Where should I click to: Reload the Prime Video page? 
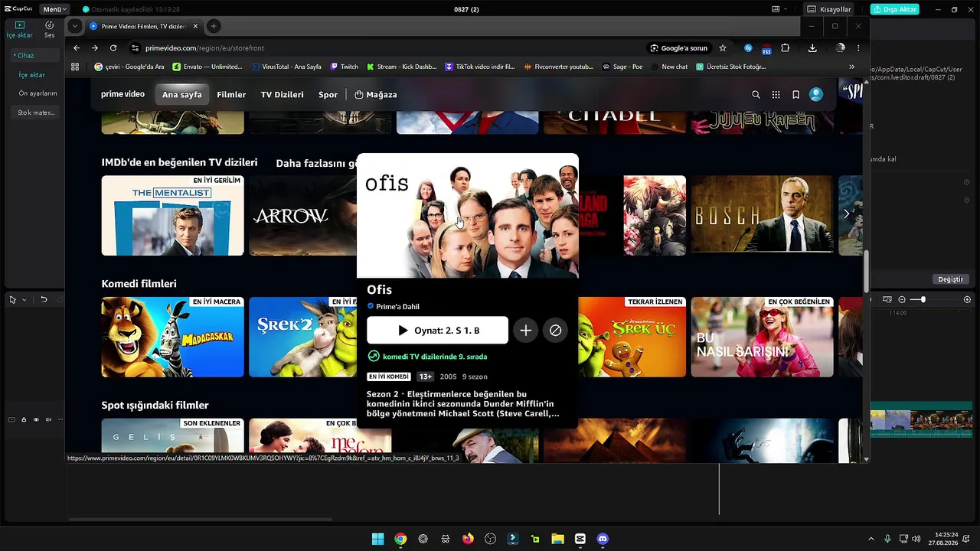113,47
